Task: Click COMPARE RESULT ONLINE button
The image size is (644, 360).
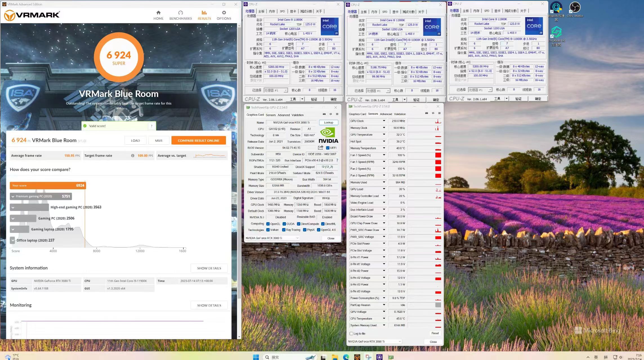Action: [x=198, y=140]
